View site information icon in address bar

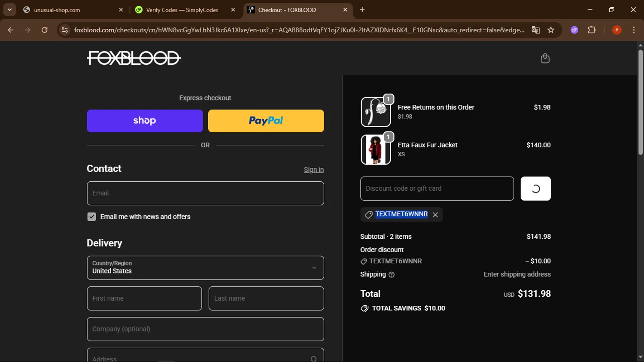pyautogui.click(x=65, y=30)
